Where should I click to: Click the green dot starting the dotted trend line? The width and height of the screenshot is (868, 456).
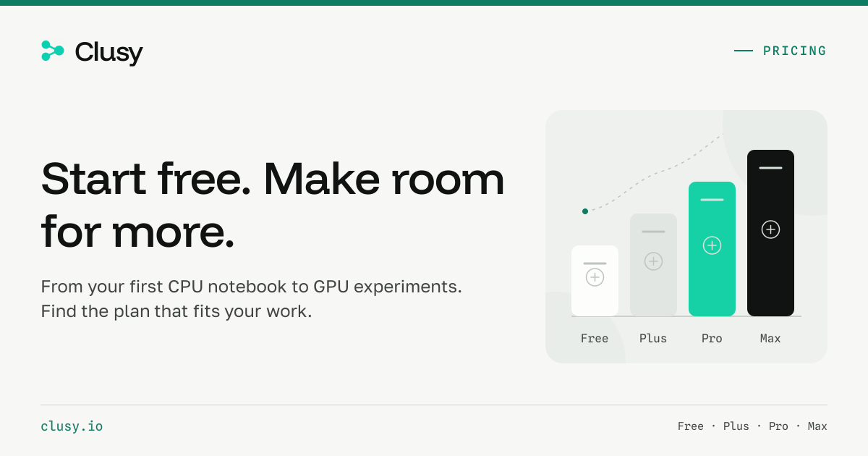[x=585, y=211]
